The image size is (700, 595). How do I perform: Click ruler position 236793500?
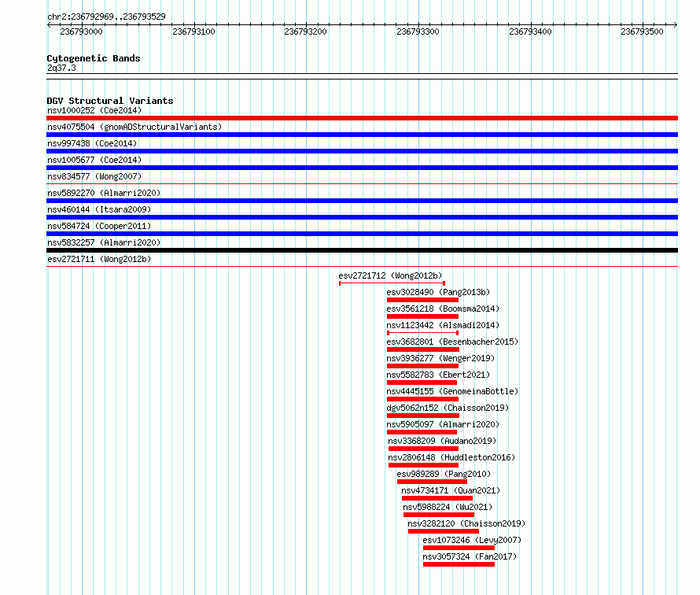point(642,31)
